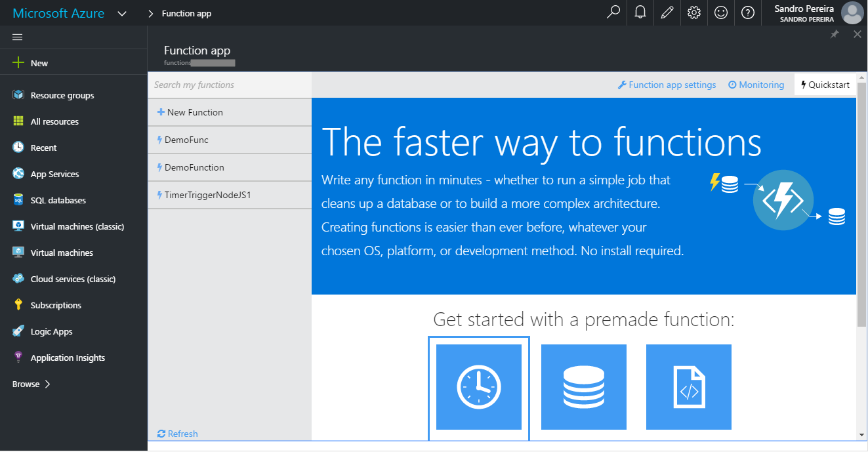The height and width of the screenshot is (452, 868).
Task: Click the Function app breadcrumb
Action: (x=186, y=13)
